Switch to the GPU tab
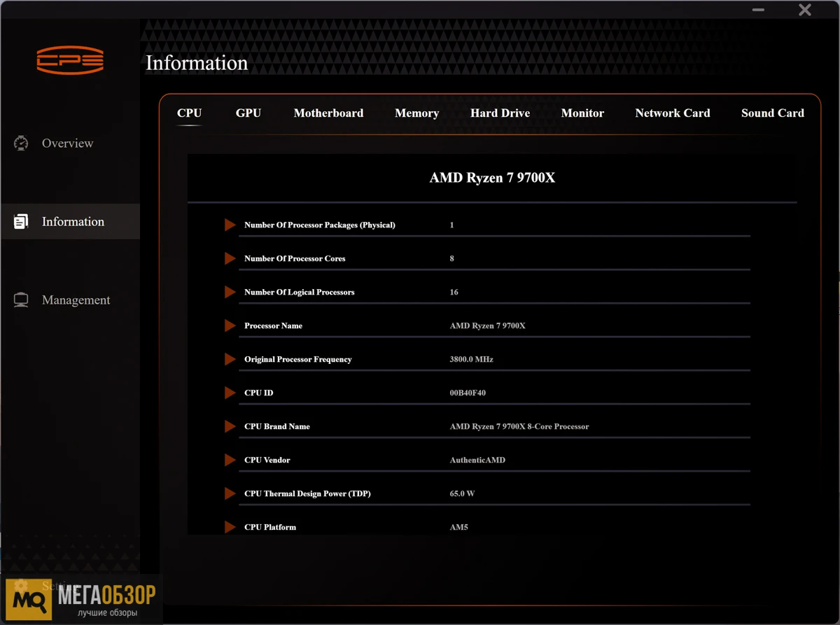 coord(248,113)
